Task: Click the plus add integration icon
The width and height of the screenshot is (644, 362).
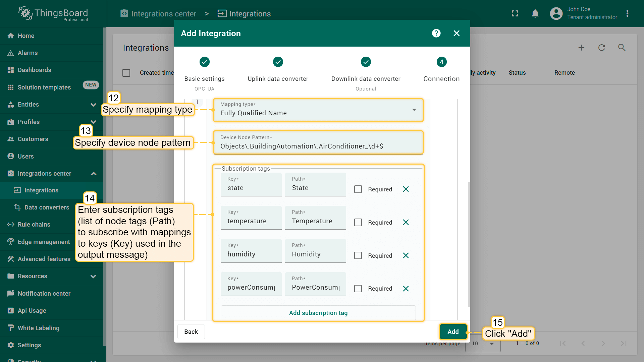Action: [581, 48]
